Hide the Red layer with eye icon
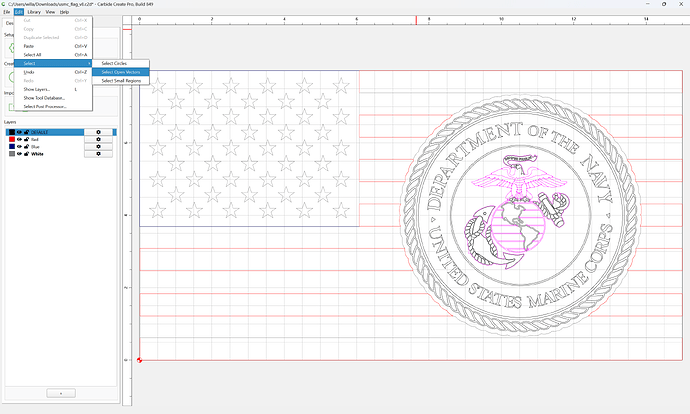Image resolution: width=690 pixels, height=414 pixels. (x=19, y=139)
